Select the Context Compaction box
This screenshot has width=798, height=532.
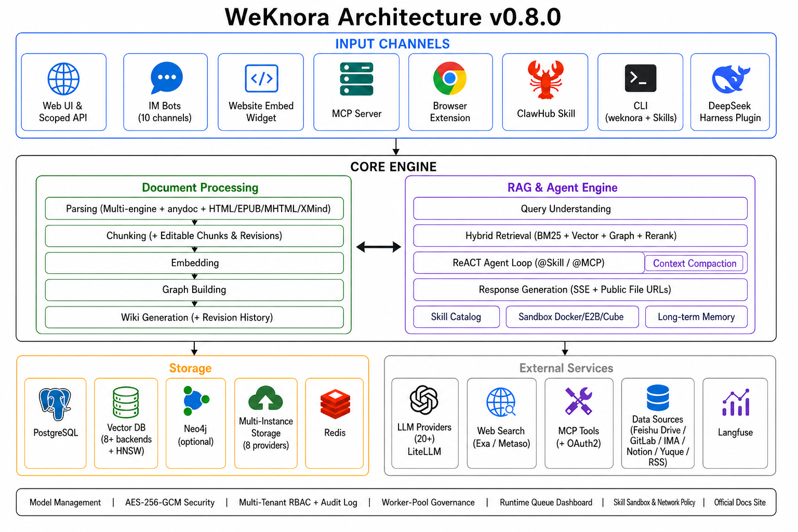click(694, 263)
